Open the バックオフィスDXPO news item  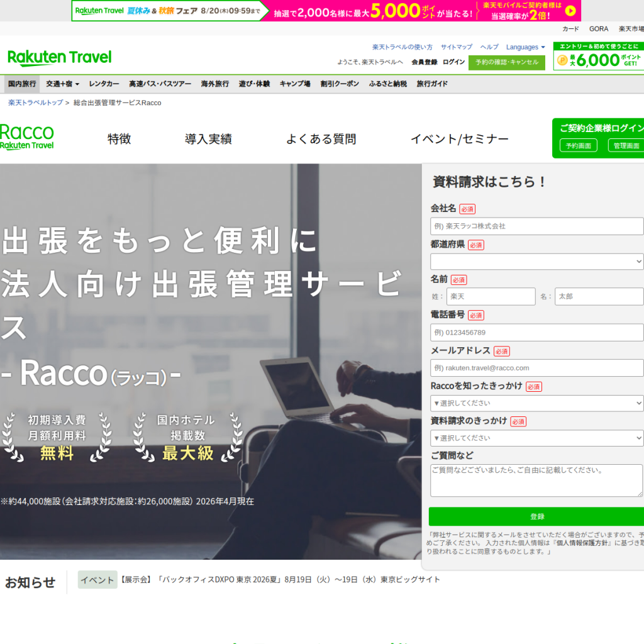[279, 579]
